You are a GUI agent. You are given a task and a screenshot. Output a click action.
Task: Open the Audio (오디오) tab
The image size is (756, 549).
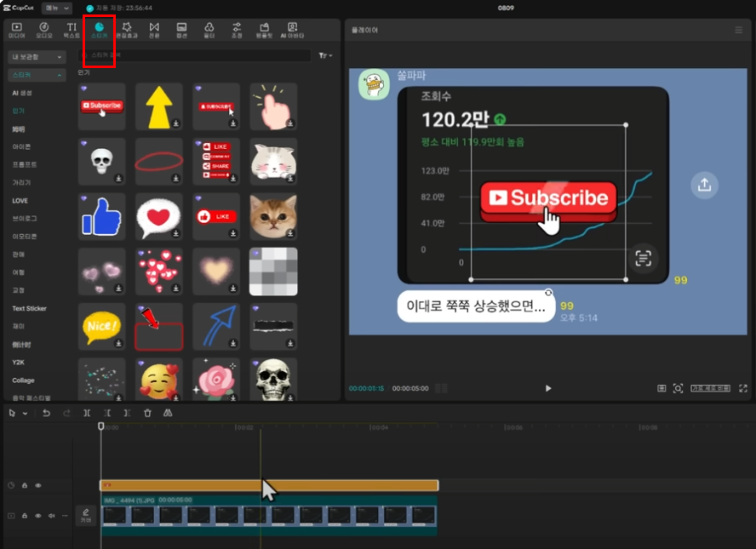click(44, 30)
